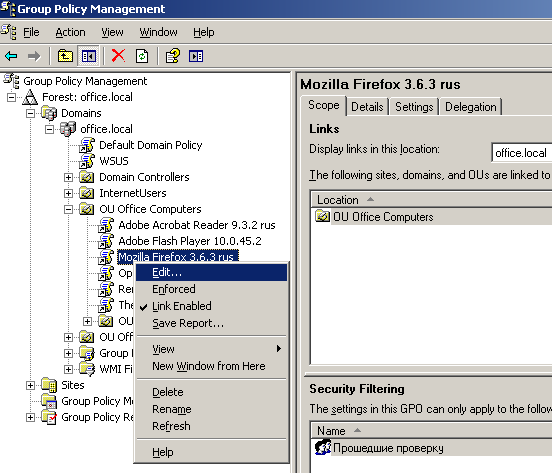Choose Delete from the context menu
This screenshot has width=552, height=473.
[212, 392]
